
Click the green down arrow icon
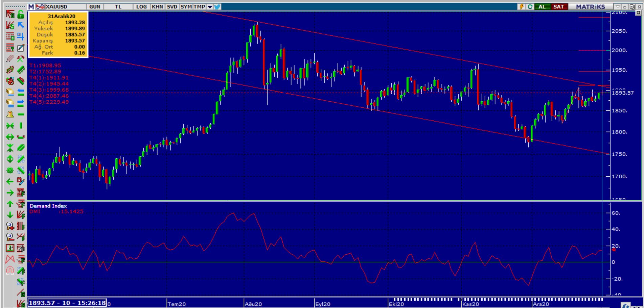(x=10, y=215)
